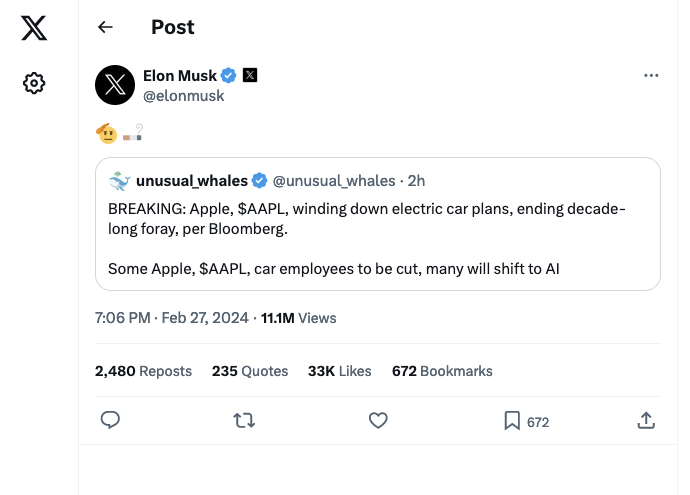Image resolution: width=690 pixels, height=495 pixels.
Task: Click the unusual_whales whale avatar
Action: coord(120,181)
